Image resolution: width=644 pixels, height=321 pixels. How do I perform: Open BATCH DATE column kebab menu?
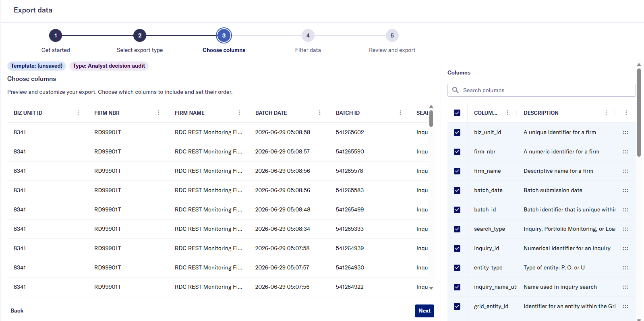point(320,113)
